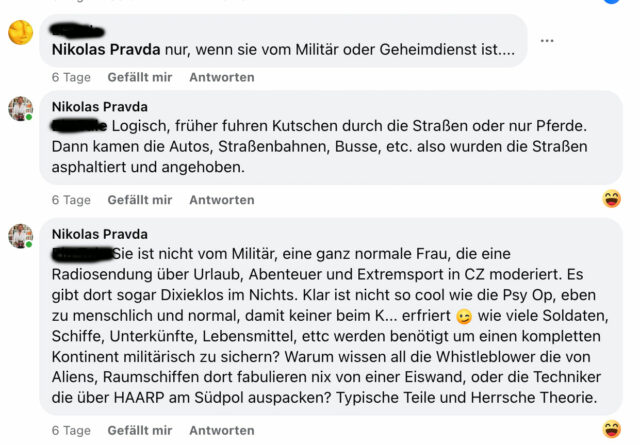Screen dimensions: 640x445
Task: Open the three-dot options menu on the first comment
Action: tap(547, 40)
